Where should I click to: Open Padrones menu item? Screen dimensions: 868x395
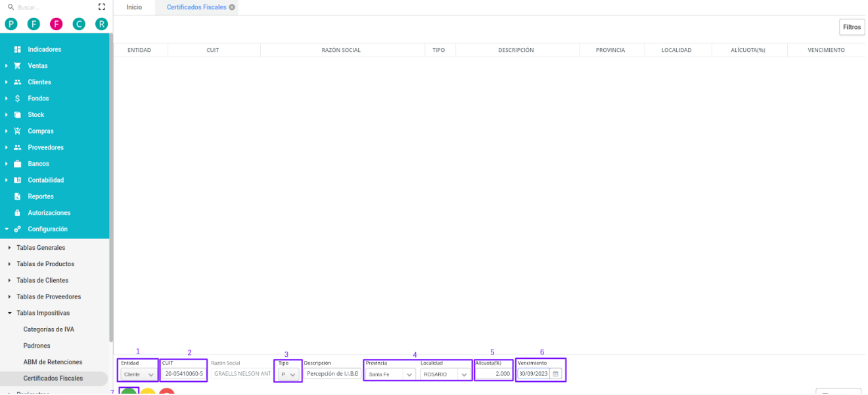37,346
